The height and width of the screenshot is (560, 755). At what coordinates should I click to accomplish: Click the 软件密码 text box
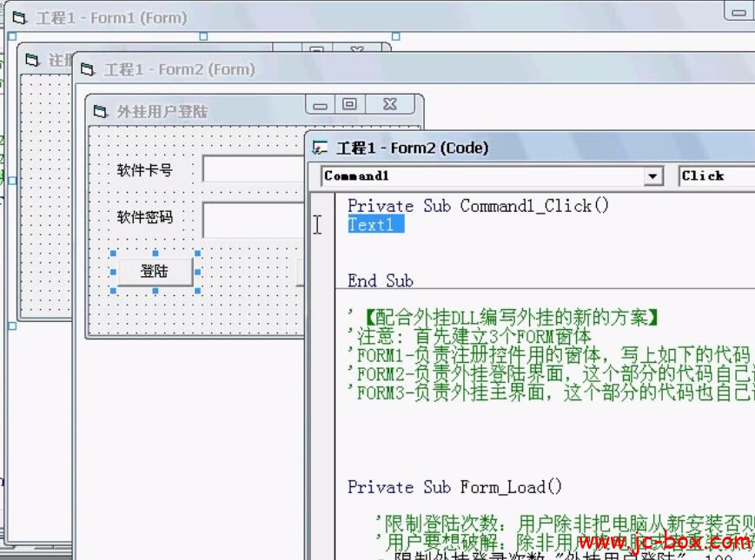pos(254,219)
